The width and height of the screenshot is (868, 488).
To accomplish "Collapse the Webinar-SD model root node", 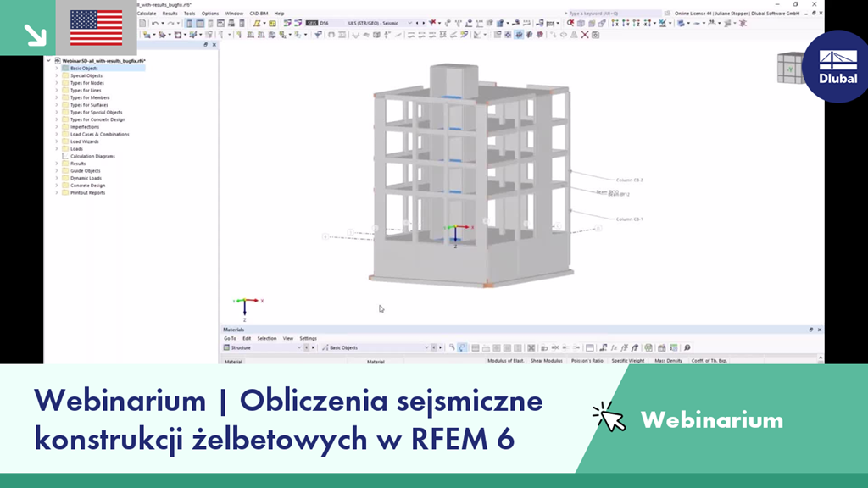I will coord(48,61).
